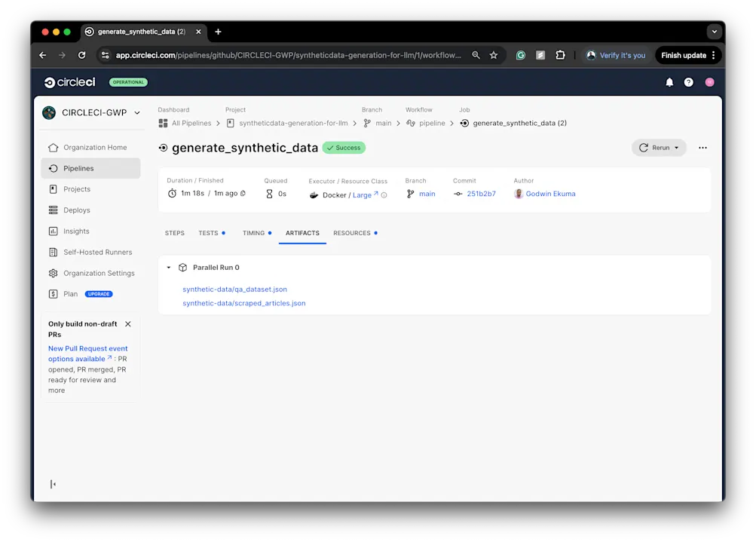Viewport: 756px width, 542px height.
Task: Open the browser extensions puzzle icon
Action: pos(561,55)
